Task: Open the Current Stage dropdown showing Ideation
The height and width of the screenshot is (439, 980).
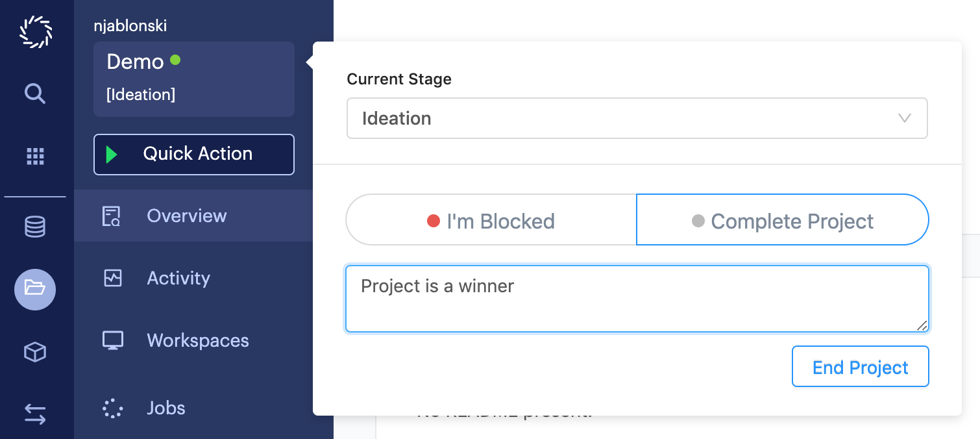Action: point(637,118)
